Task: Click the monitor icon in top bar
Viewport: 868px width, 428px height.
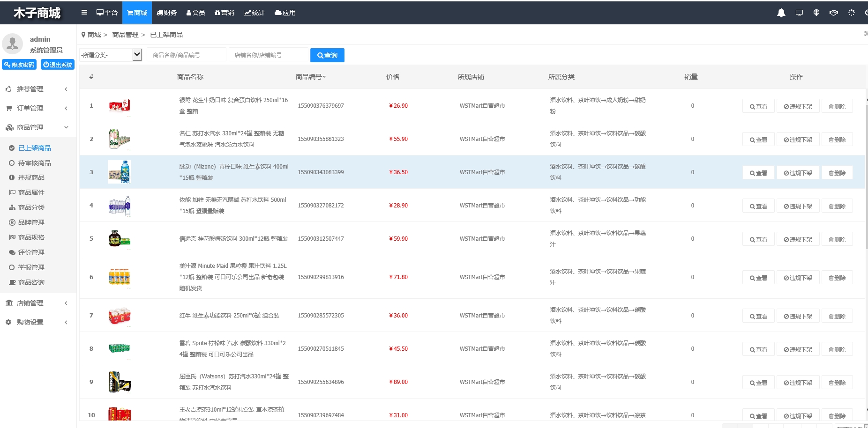Action: point(799,13)
